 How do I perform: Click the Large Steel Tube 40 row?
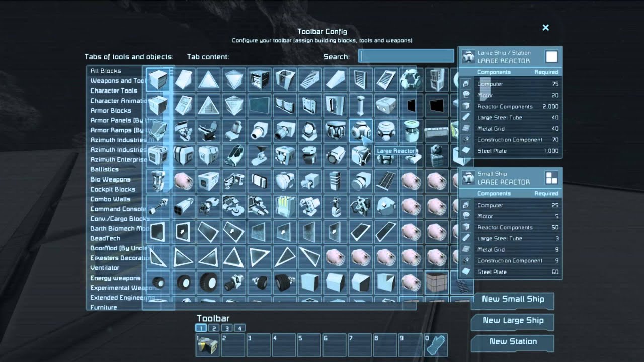[511, 118]
